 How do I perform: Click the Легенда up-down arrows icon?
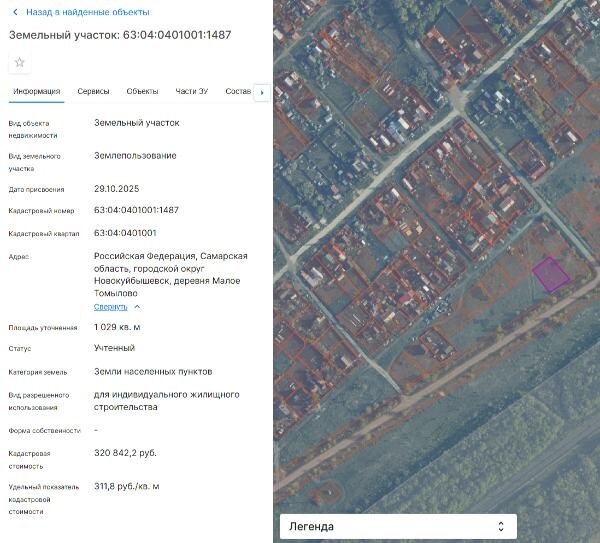click(x=501, y=527)
